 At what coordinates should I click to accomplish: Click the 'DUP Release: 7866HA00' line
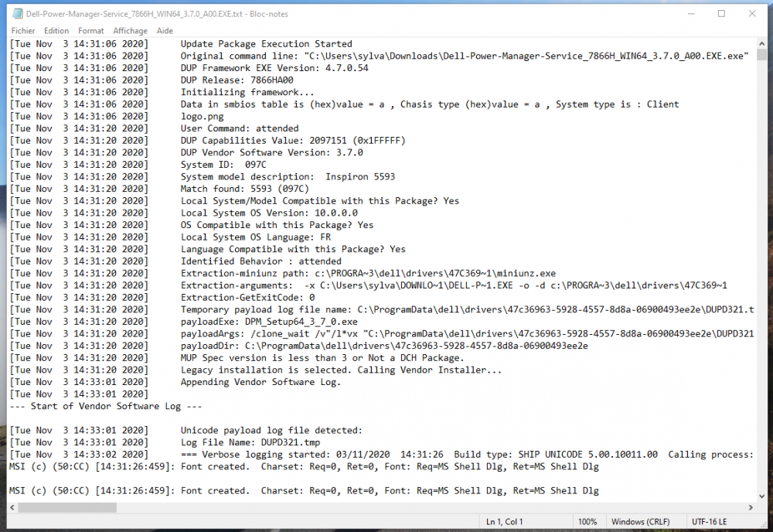point(237,80)
